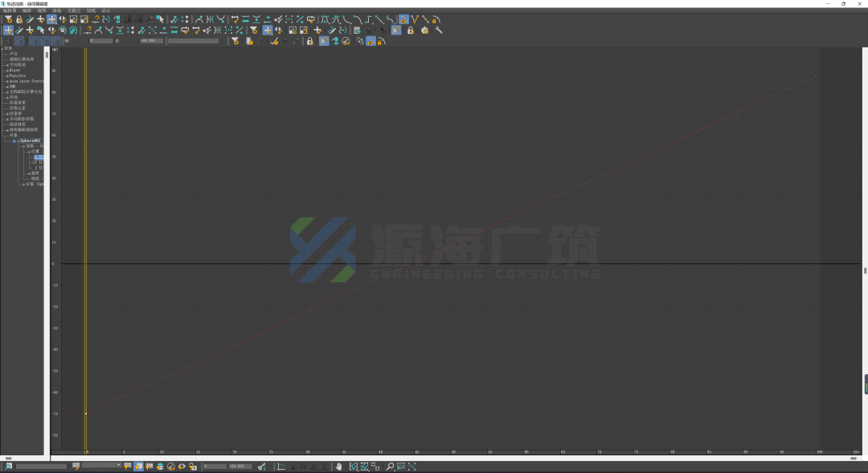Expand the Populate tree node

7,75
